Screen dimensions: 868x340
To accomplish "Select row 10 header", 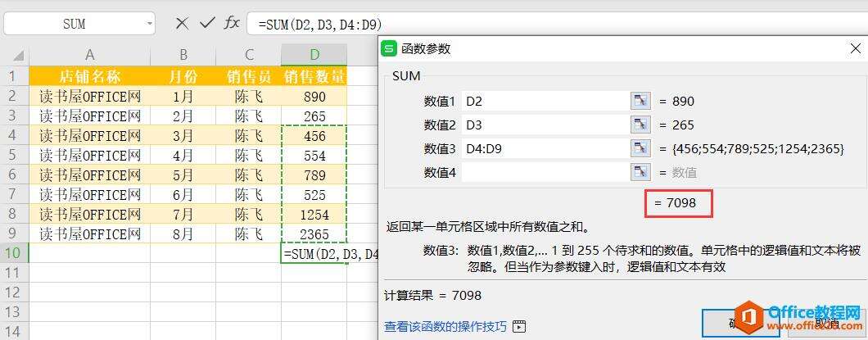I will click(x=15, y=254).
